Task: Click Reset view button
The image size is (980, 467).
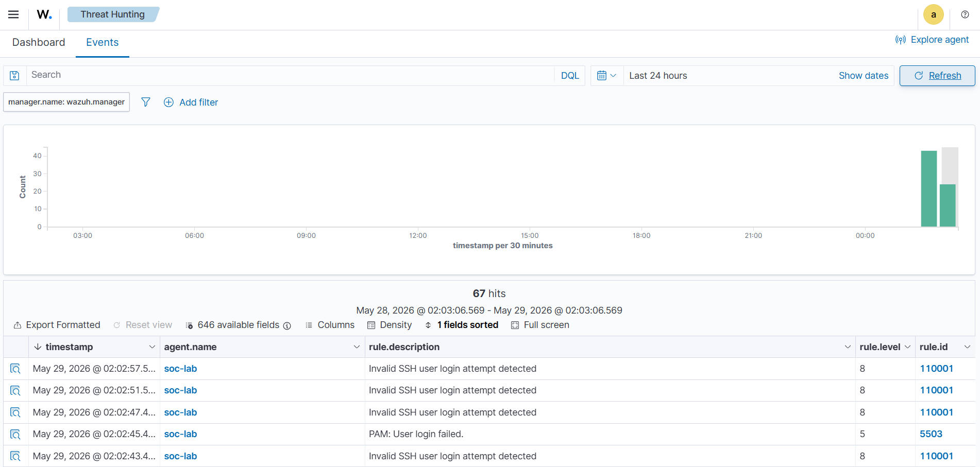Action: tap(143, 325)
